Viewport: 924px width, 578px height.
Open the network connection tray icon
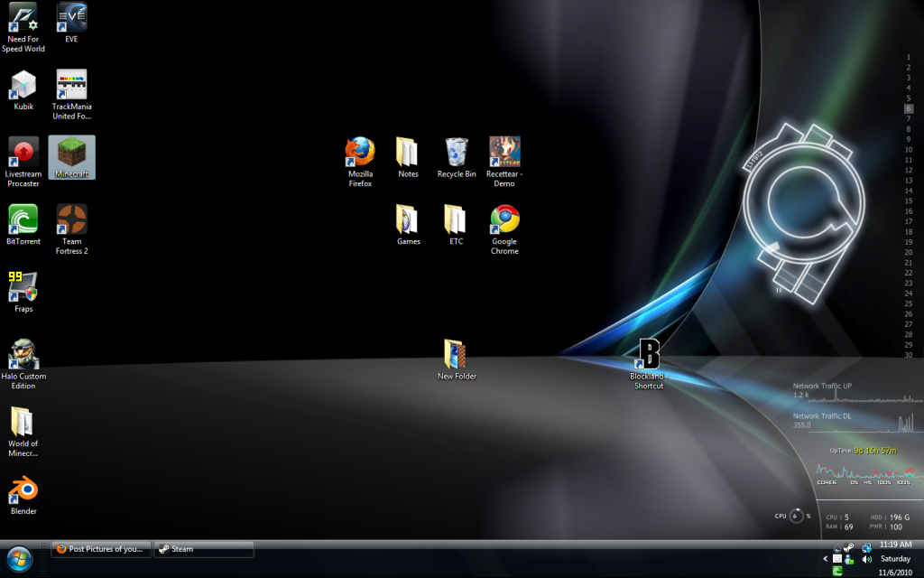coord(867,548)
